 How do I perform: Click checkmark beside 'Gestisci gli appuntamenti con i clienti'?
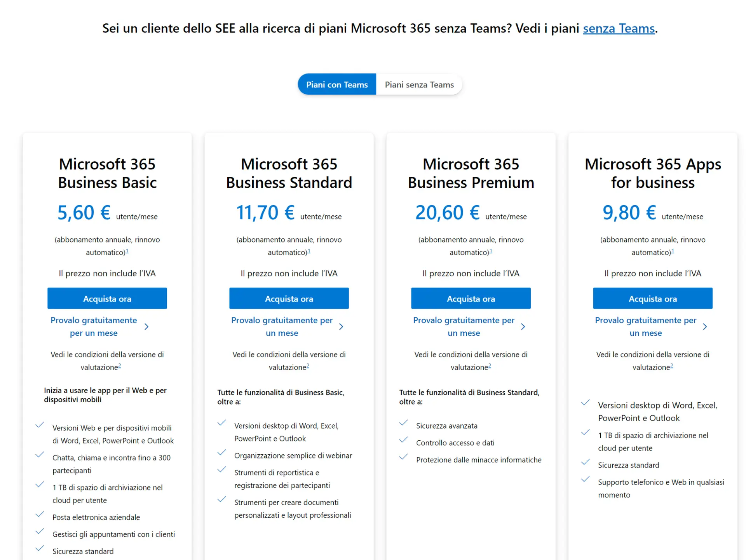coord(40,532)
